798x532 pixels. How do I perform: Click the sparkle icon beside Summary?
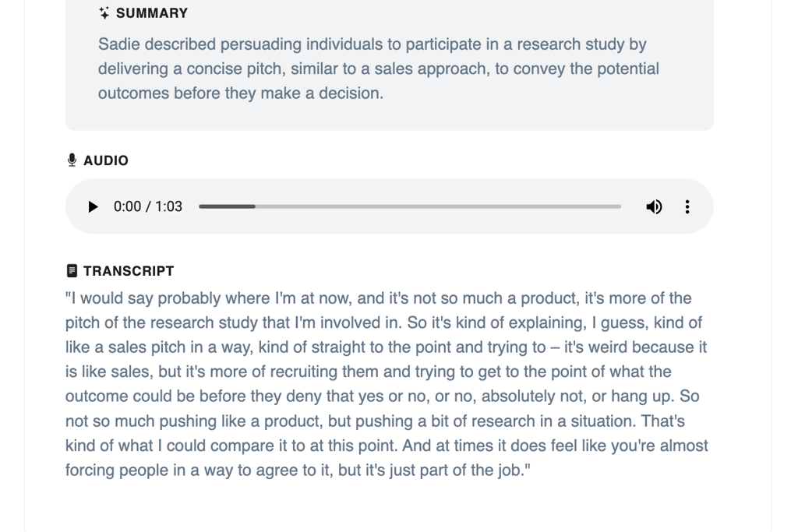(104, 13)
